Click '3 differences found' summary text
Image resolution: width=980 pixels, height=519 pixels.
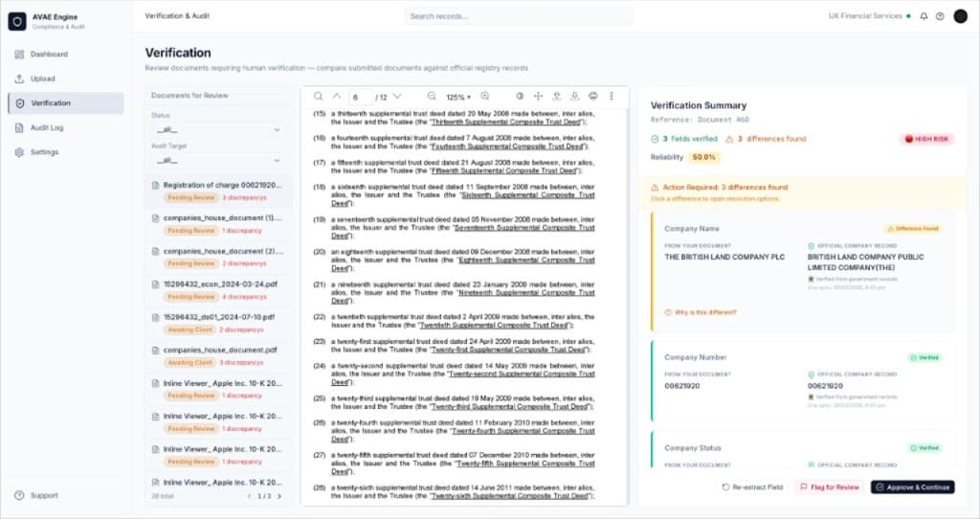point(767,139)
